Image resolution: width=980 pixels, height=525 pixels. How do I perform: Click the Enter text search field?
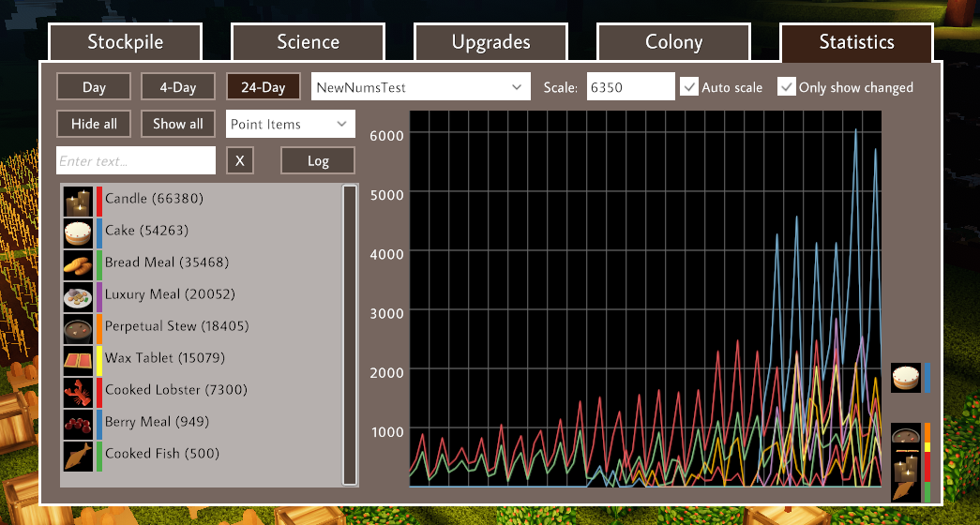coord(136,160)
